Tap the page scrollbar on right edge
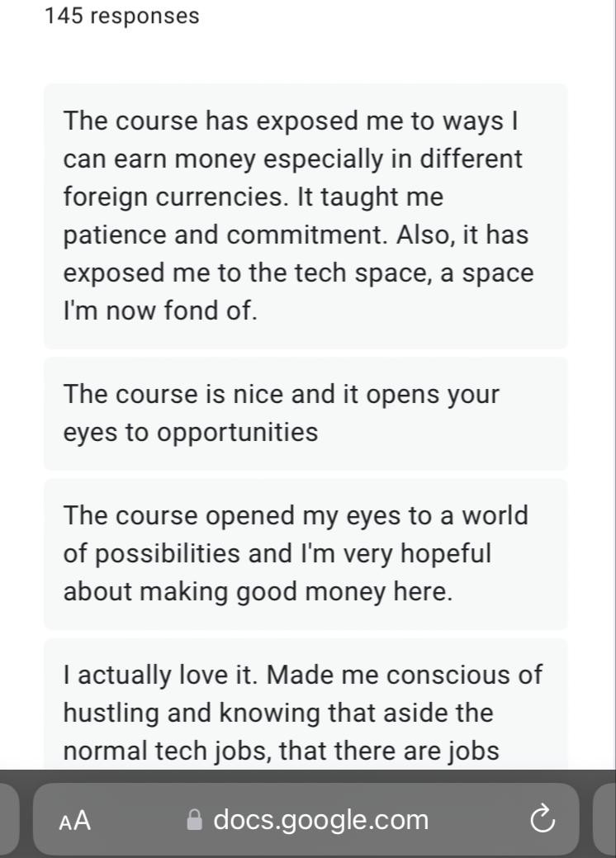616x858 pixels. coord(614,383)
